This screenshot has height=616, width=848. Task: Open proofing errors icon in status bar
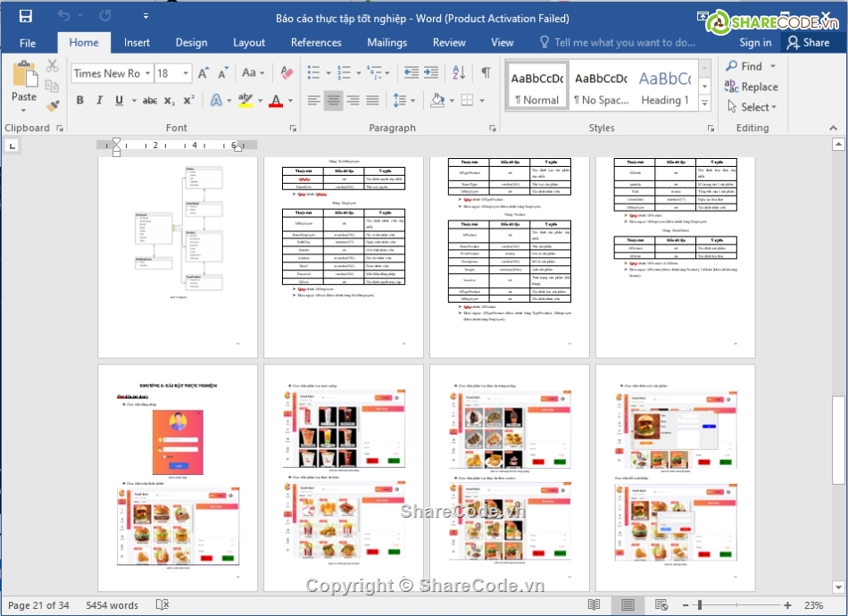[x=162, y=604]
